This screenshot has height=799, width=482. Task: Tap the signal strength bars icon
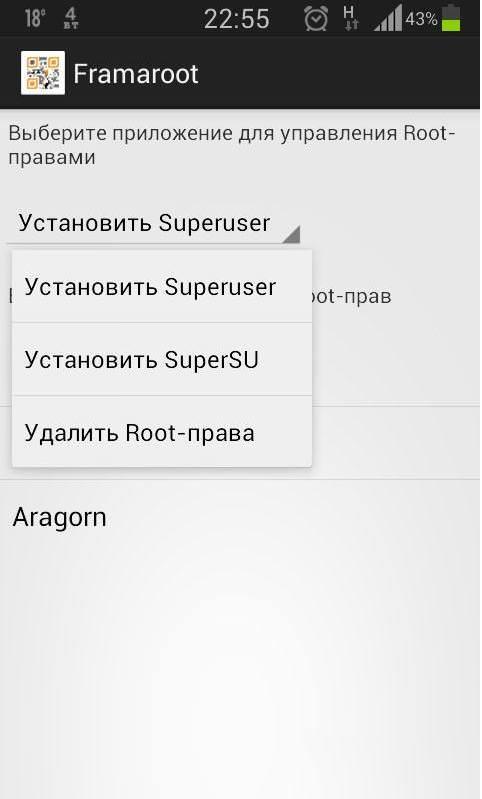coord(388,18)
